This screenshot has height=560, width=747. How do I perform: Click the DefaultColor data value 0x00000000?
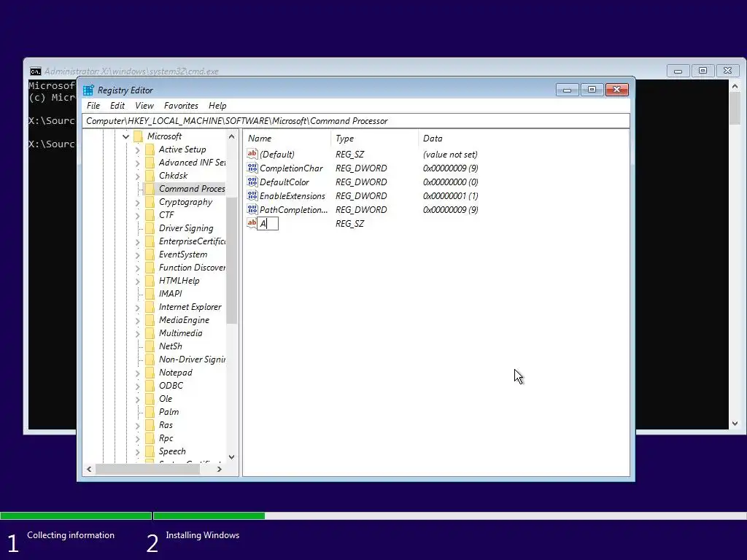pos(450,182)
